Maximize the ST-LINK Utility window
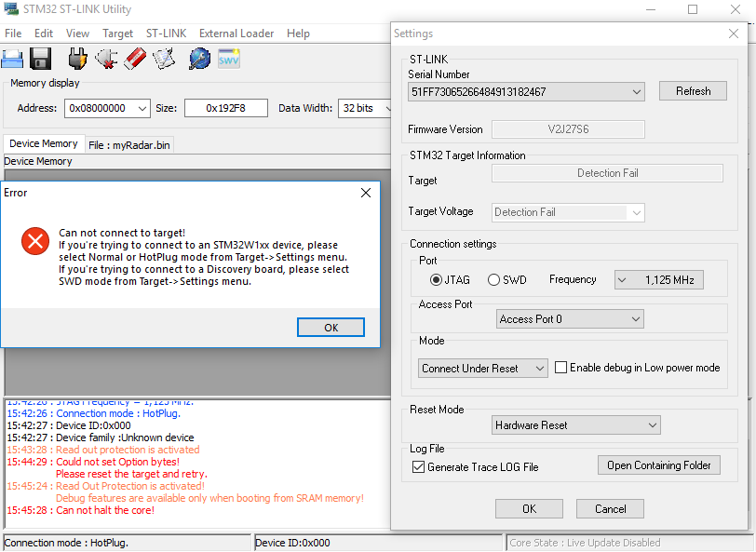The image size is (756, 552). (x=693, y=9)
